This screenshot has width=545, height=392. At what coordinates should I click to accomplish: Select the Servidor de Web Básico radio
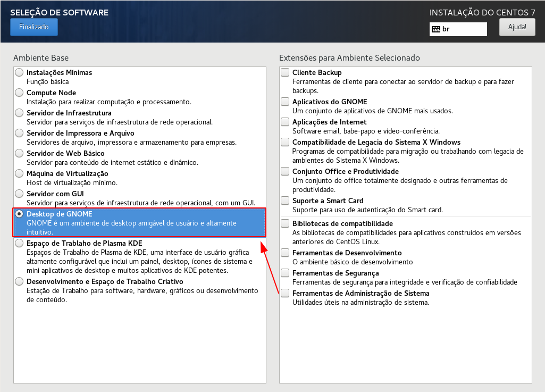20,153
